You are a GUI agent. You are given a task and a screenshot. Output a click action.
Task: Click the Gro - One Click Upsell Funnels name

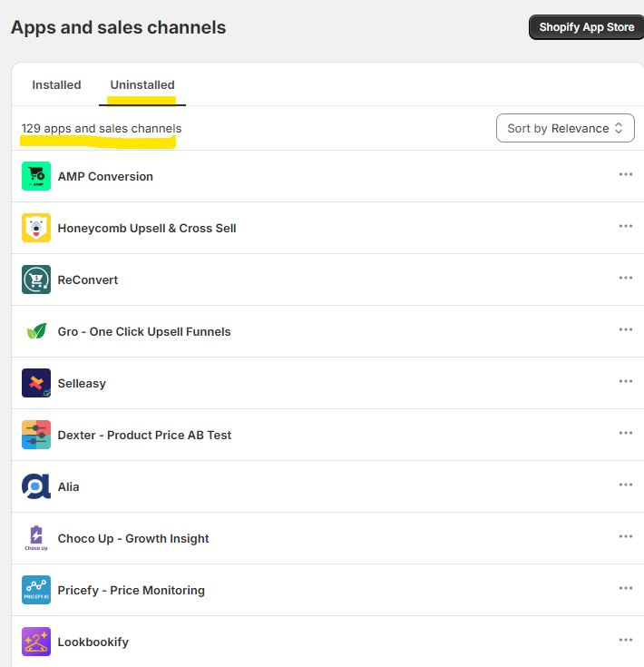tap(144, 332)
